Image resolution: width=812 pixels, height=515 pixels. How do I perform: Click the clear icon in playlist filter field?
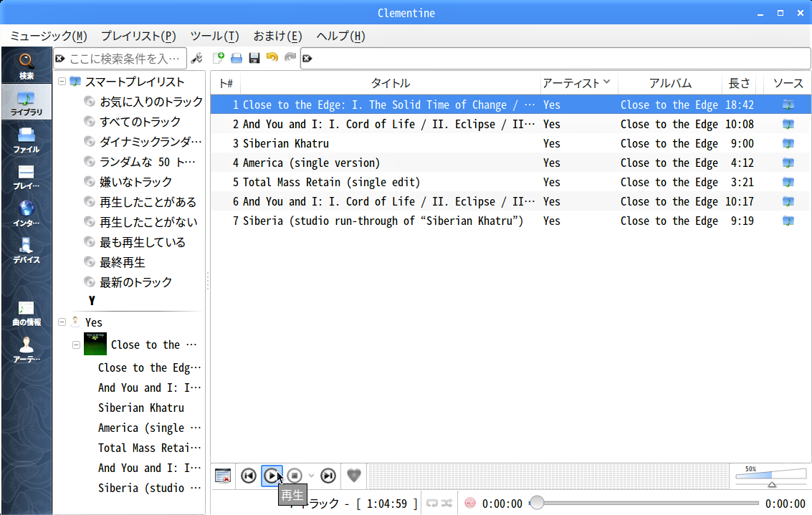[x=307, y=59]
